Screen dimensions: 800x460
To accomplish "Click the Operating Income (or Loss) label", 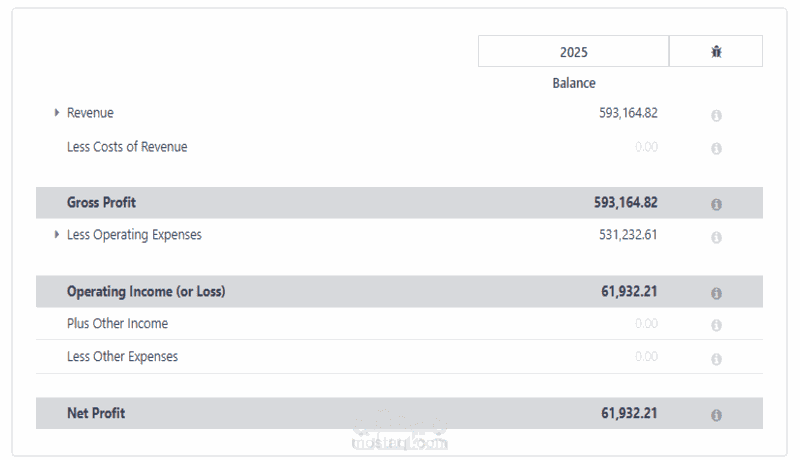I will coord(146,292).
